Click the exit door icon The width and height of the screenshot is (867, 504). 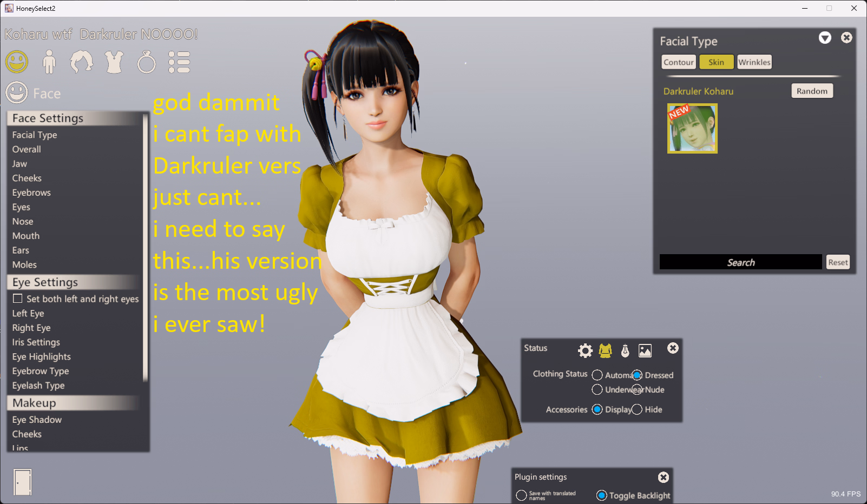[23, 482]
